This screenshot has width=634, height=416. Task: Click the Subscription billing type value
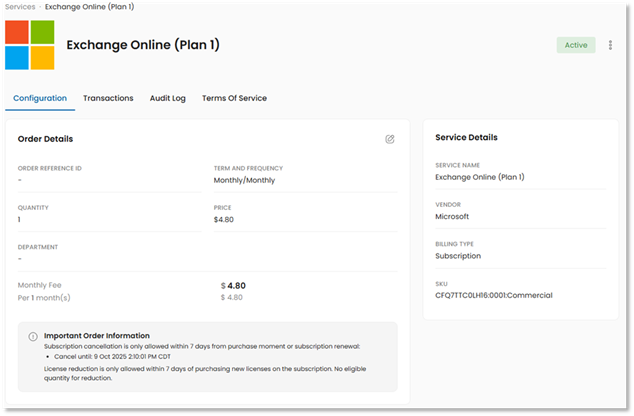pos(458,256)
